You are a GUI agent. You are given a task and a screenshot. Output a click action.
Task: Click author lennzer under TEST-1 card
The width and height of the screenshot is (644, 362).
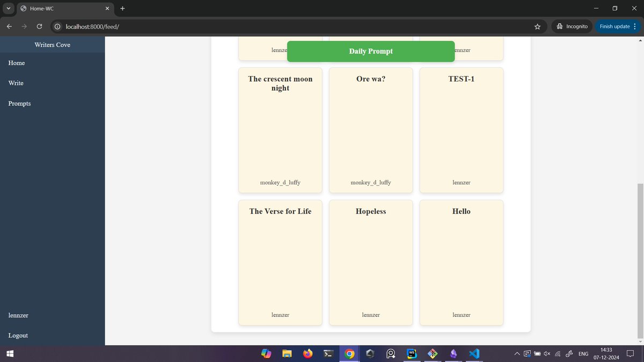462,182
